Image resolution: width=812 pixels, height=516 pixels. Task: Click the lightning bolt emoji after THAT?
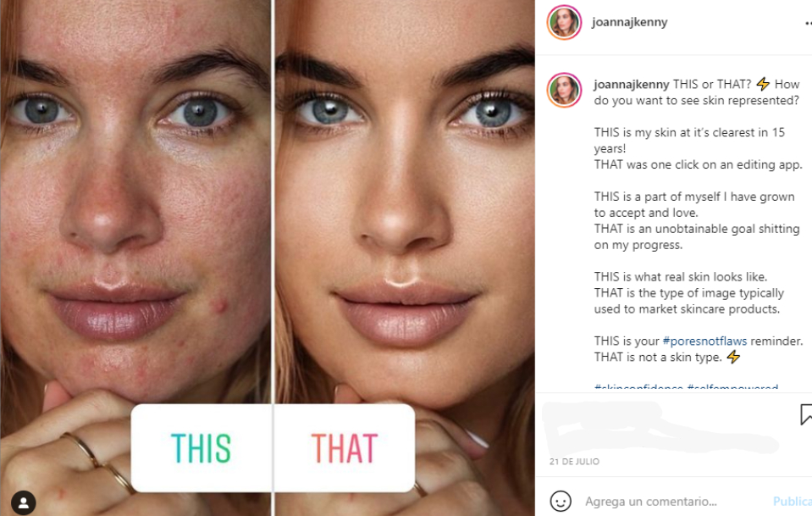pos(763,84)
